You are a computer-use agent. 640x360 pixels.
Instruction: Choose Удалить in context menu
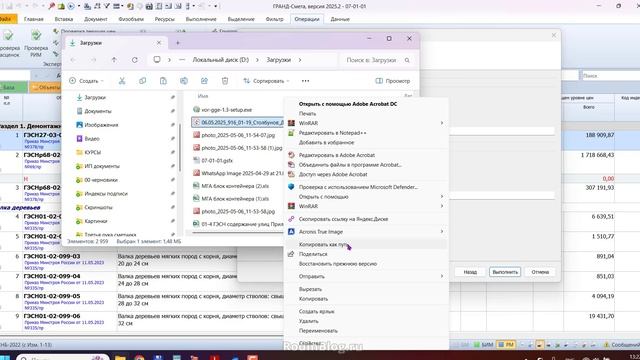coord(309,321)
